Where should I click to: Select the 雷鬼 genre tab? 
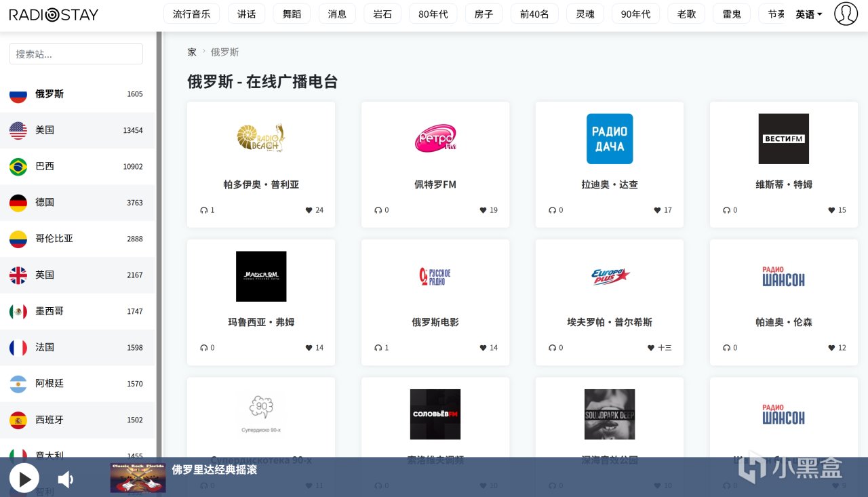click(732, 14)
